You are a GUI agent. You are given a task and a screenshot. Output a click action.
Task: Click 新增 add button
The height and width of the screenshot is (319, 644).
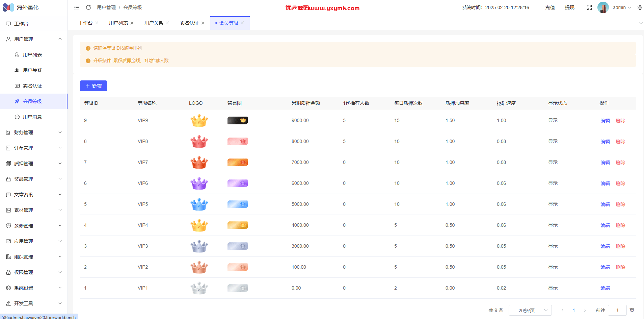pos(93,86)
